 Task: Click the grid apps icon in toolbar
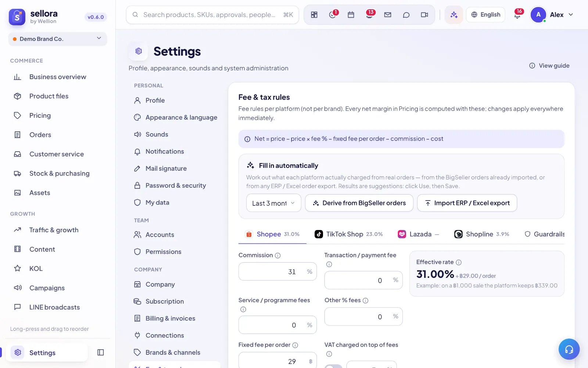(314, 15)
